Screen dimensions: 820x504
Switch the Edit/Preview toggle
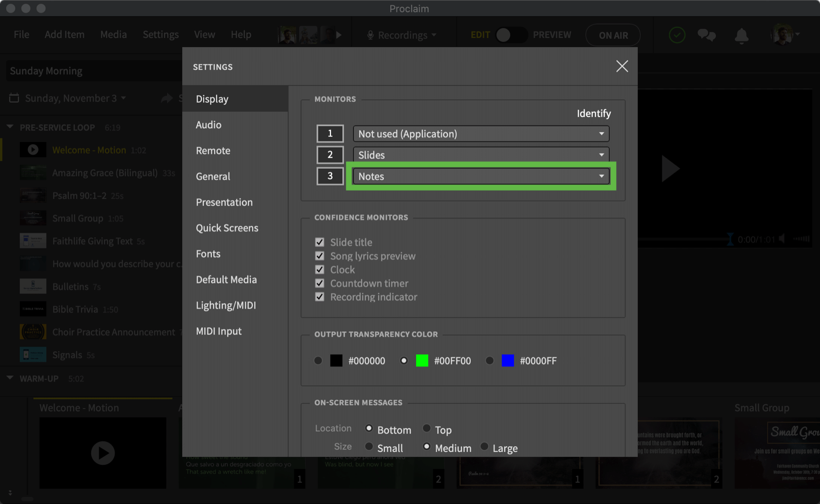(x=511, y=35)
